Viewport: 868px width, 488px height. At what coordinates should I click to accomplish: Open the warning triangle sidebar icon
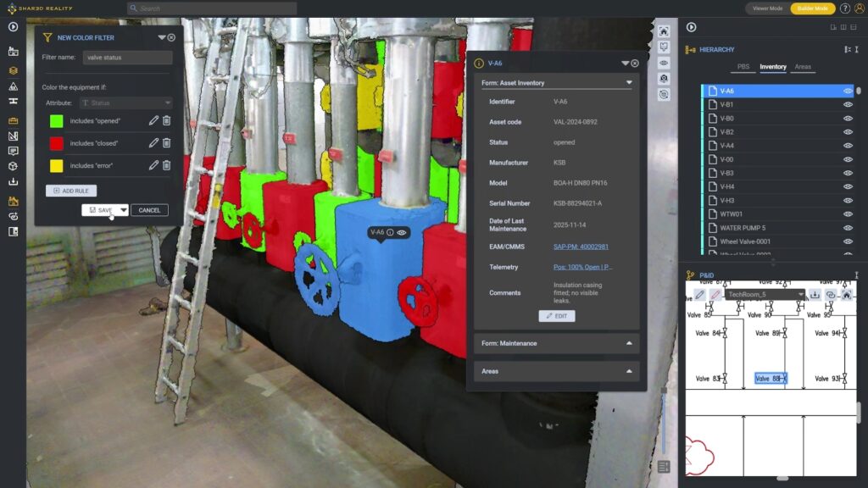14,86
